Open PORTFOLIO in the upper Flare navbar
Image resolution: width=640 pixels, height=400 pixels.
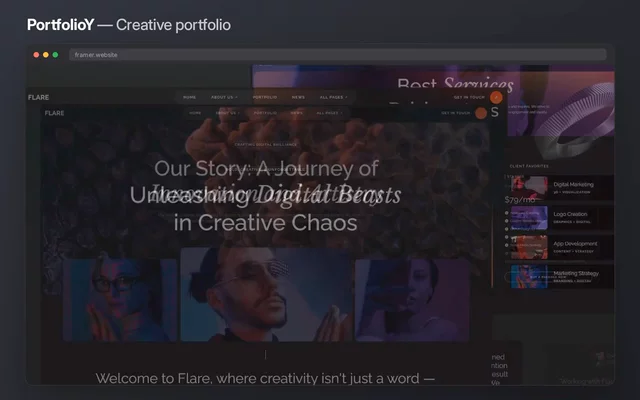pos(264,97)
